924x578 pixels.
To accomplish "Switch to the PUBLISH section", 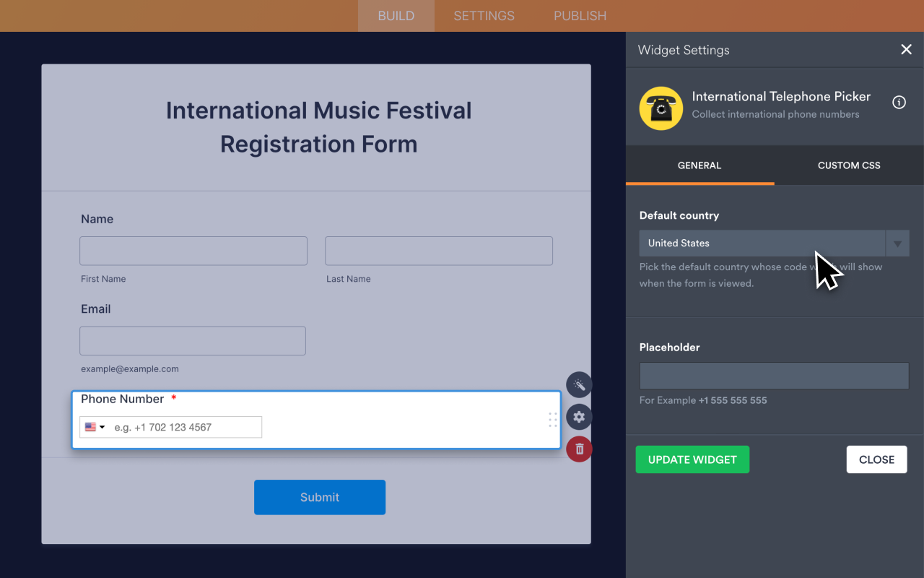I will click(580, 15).
